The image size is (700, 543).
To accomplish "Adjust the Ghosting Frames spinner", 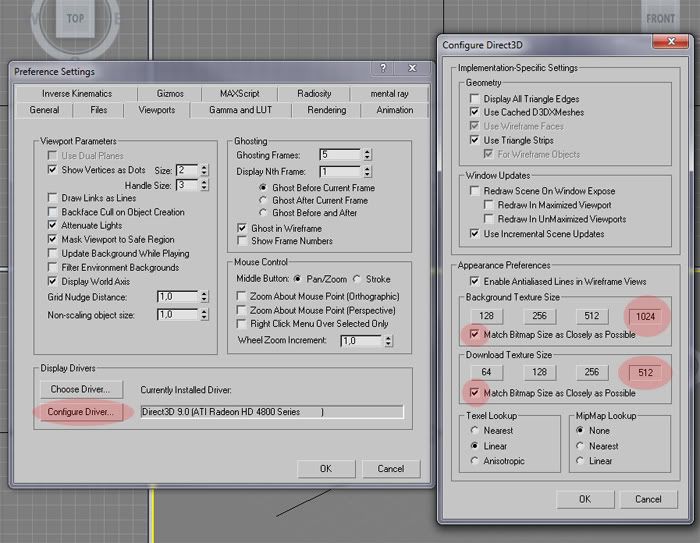I will coord(367,155).
